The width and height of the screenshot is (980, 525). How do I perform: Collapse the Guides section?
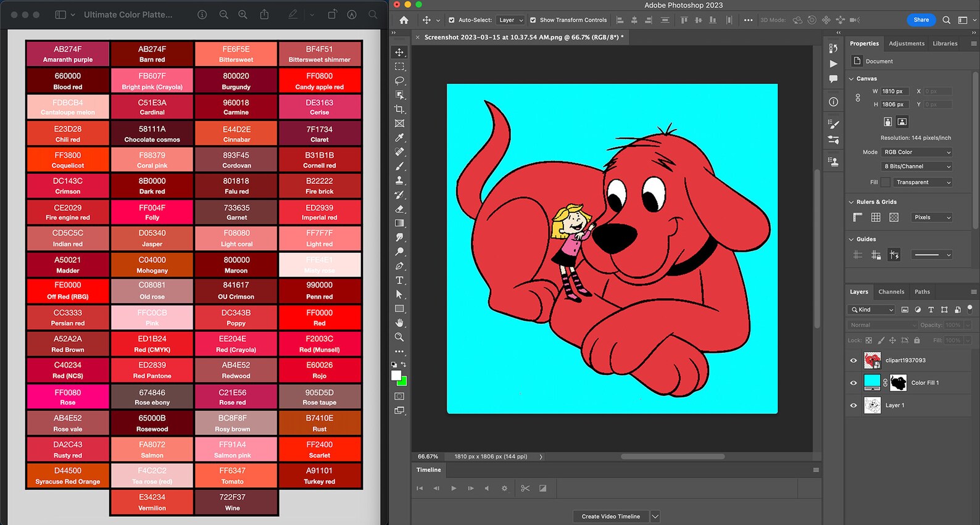coord(852,239)
